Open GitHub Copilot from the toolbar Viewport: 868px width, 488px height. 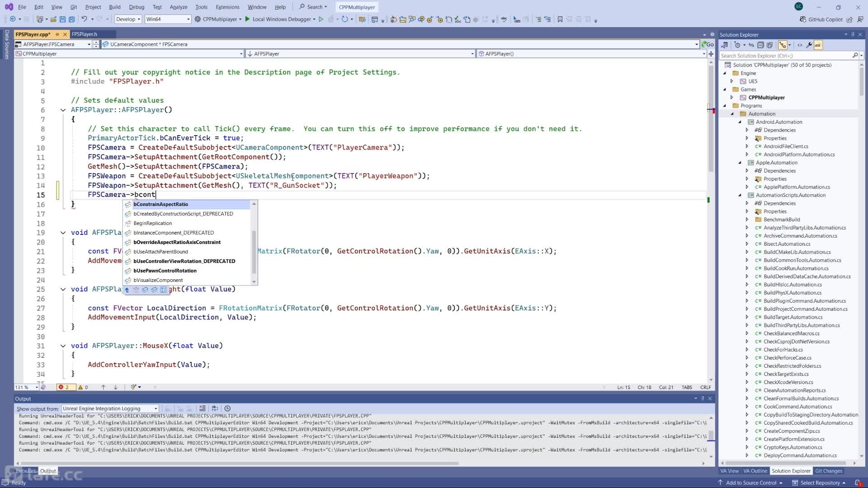(x=821, y=19)
